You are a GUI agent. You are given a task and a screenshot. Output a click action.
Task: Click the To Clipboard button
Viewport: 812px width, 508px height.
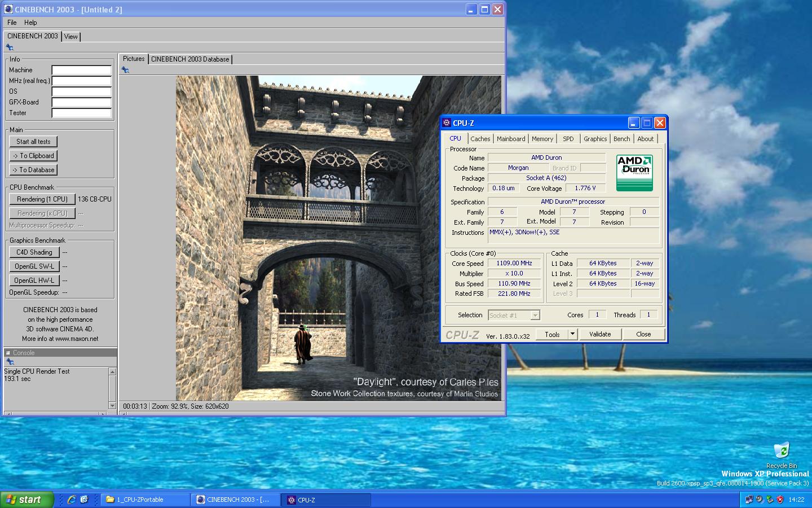[33, 156]
